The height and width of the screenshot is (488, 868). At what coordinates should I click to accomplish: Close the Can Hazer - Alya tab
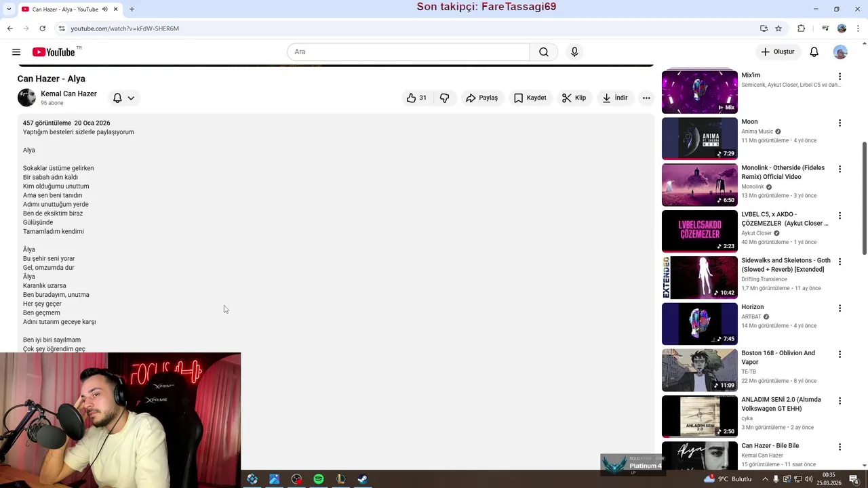click(115, 9)
